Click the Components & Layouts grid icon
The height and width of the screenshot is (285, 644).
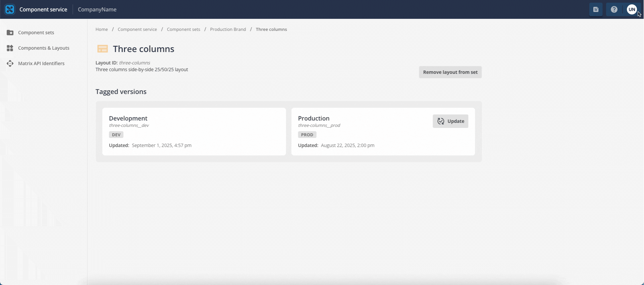[10, 48]
